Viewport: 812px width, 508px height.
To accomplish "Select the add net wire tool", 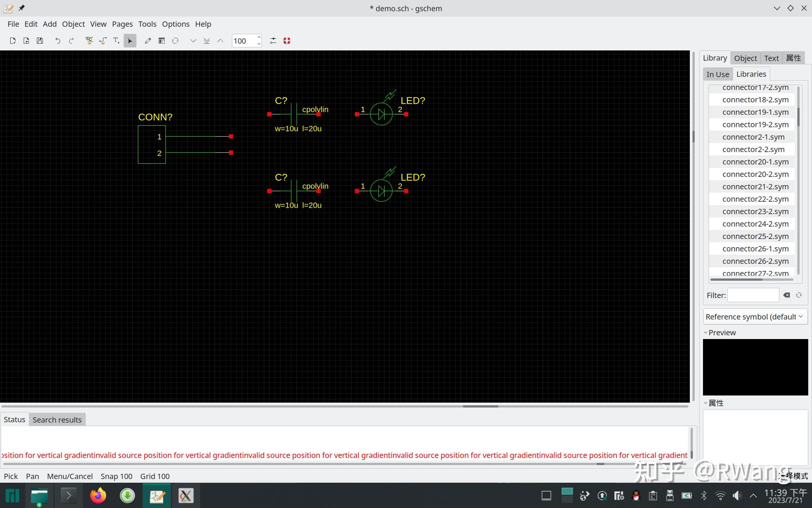I will 103,41.
